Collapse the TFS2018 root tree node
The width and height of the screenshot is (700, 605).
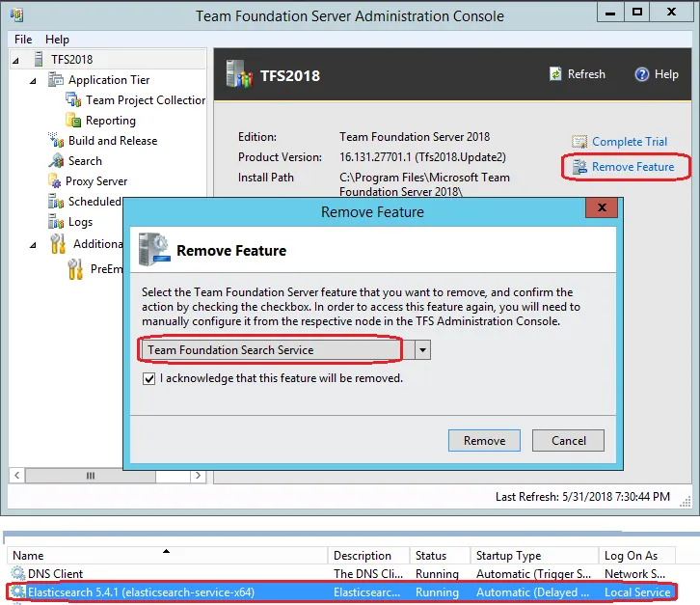15,60
